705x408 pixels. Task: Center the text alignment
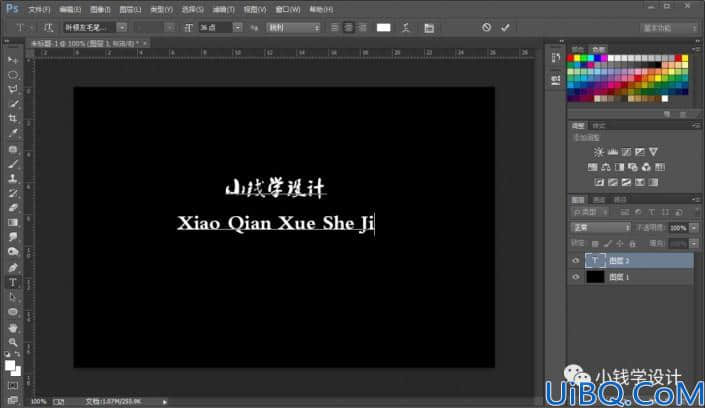click(x=348, y=28)
